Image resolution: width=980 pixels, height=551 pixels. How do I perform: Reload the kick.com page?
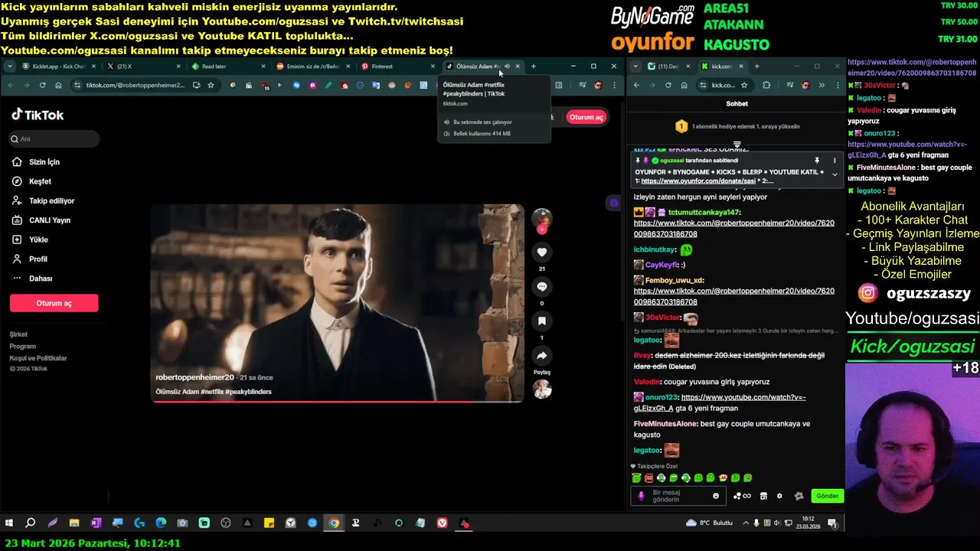pos(668,85)
